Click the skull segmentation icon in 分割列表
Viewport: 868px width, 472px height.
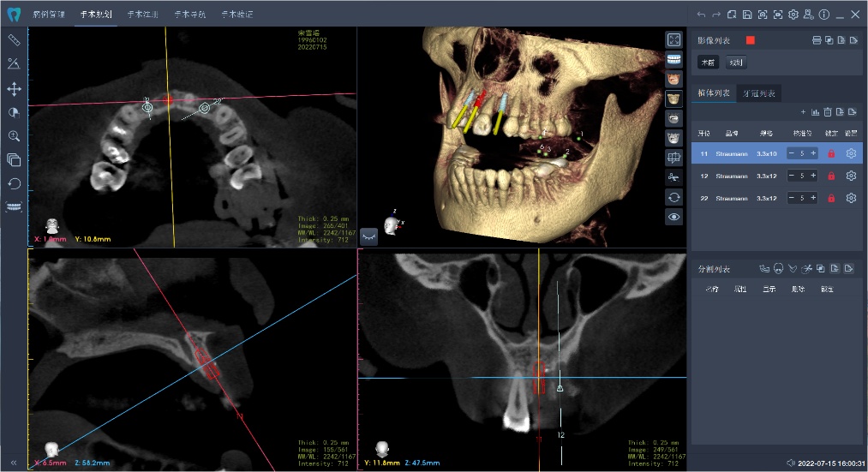(779, 269)
